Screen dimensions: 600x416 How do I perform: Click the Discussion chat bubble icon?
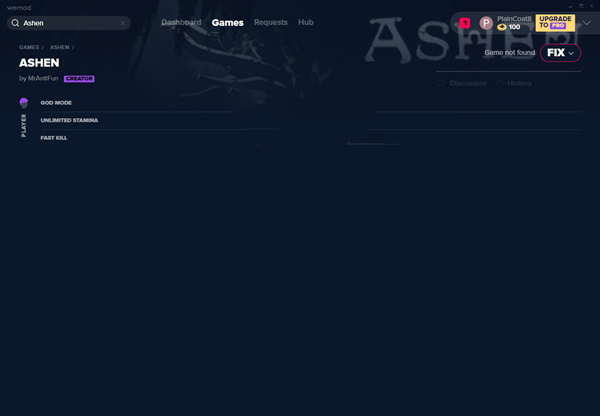point(441,83)
